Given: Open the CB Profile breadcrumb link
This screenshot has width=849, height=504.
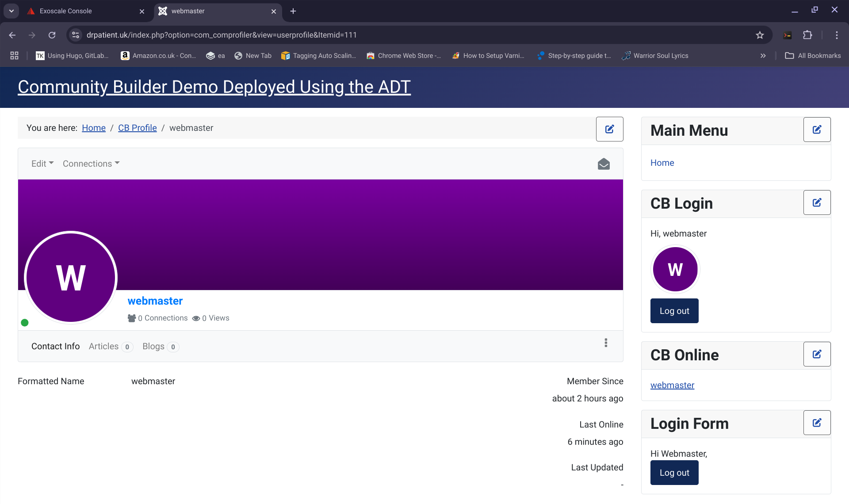Looking at the screenshot, I should click(137, 128).
